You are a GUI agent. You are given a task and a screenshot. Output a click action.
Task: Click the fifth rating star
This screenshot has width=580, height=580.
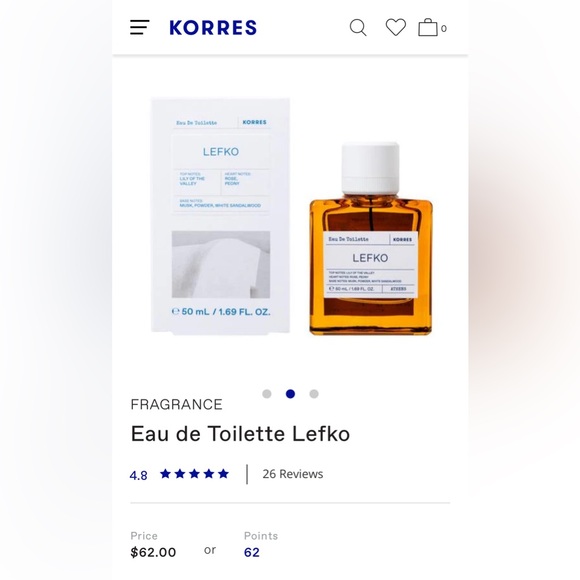point(223,473)
